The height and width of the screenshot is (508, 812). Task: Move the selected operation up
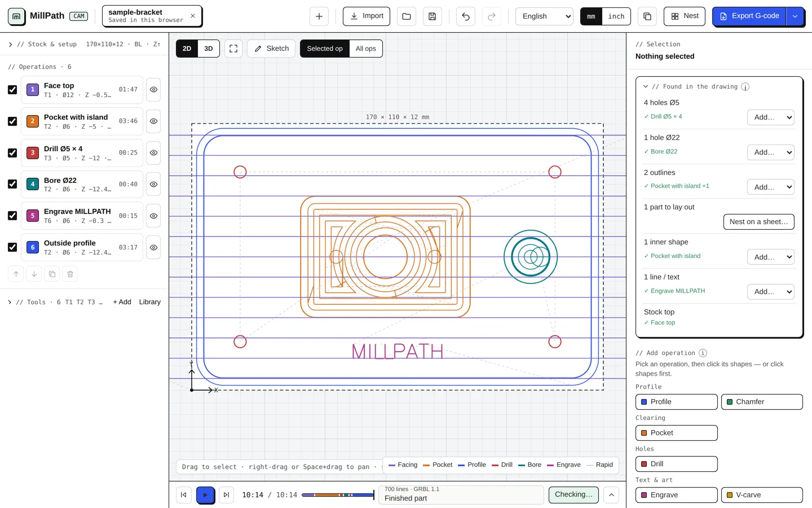click(x=16, y=274)
